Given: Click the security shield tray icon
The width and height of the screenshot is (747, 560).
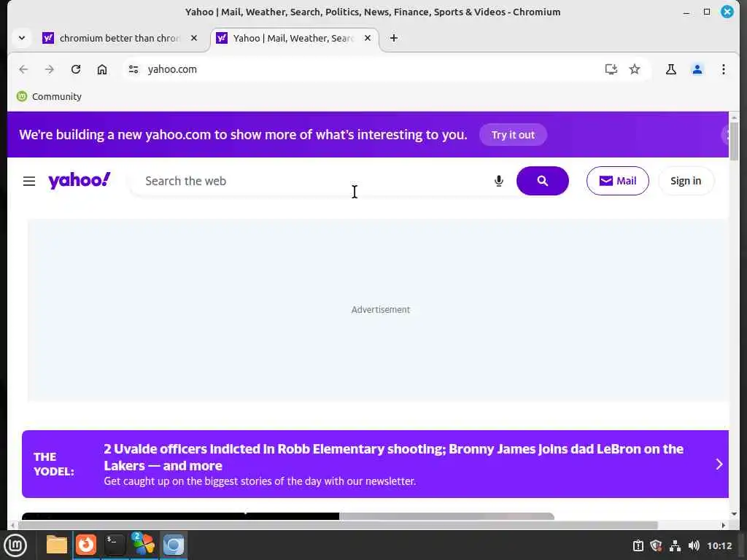Looking at the screenshot, I should 657,545.
